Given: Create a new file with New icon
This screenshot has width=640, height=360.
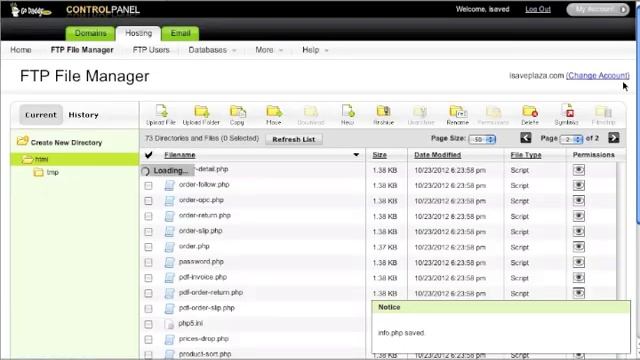Looking at the screenshot, I should pyautogui.click(x=348, y=111).
